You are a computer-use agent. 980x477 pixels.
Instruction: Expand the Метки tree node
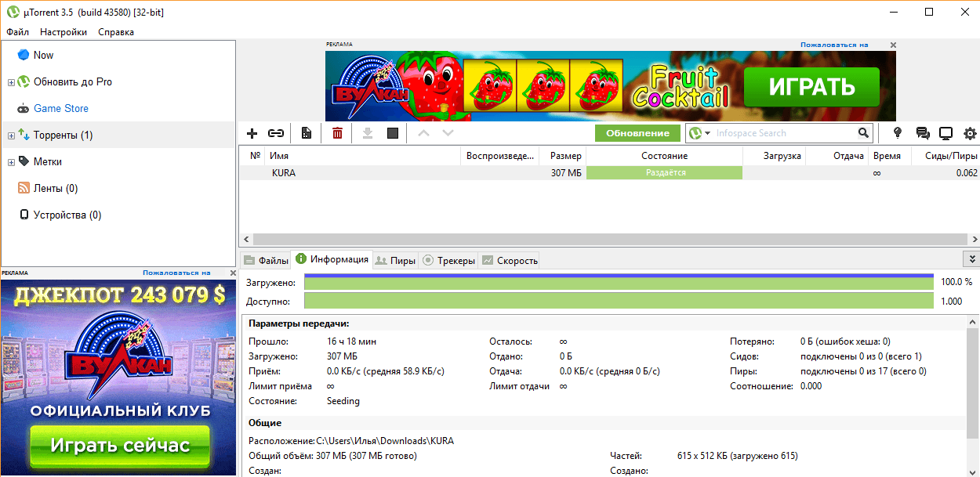point(11,162)
